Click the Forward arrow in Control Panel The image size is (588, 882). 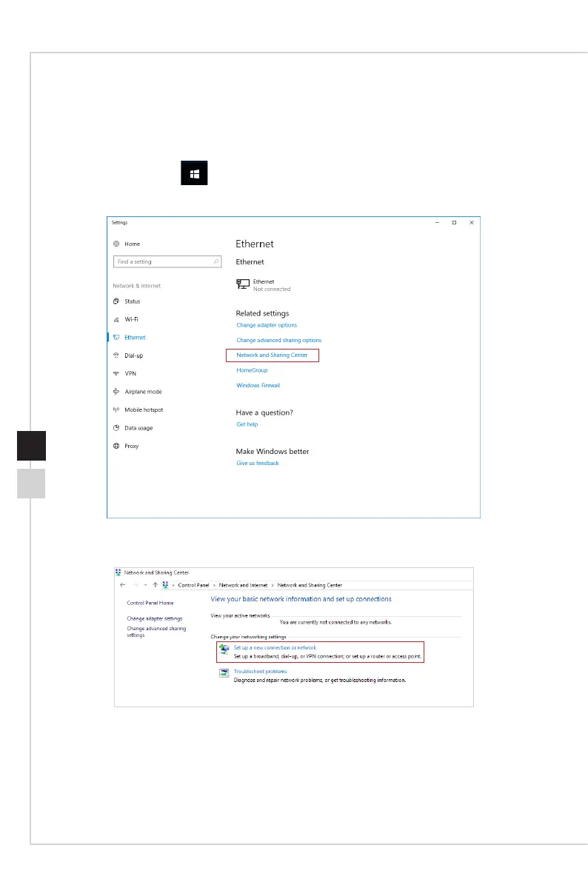136,585
